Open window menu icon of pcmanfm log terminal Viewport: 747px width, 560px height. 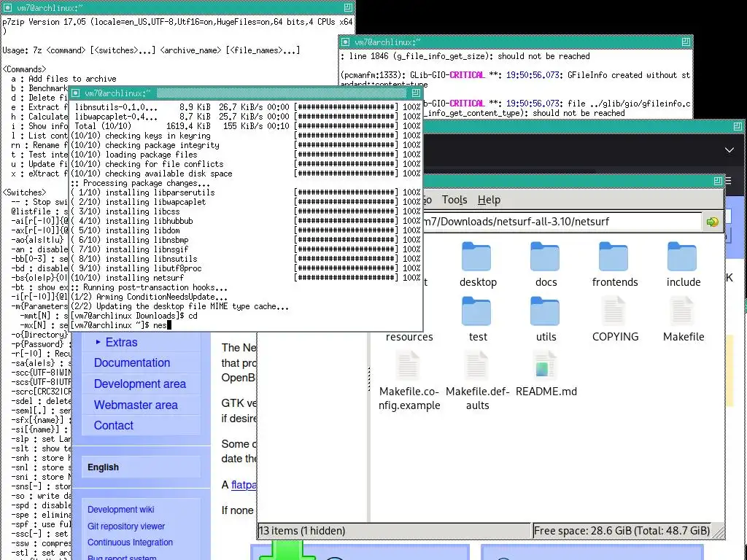[346, 42]
